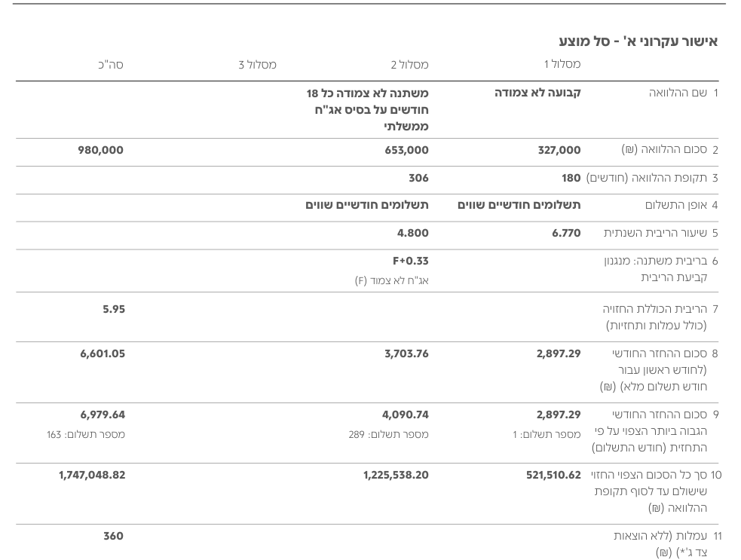This screenshot has height=560, width=741.
Task: Click the 'מסלול 3' column header
Action: [x=258, y=65]
